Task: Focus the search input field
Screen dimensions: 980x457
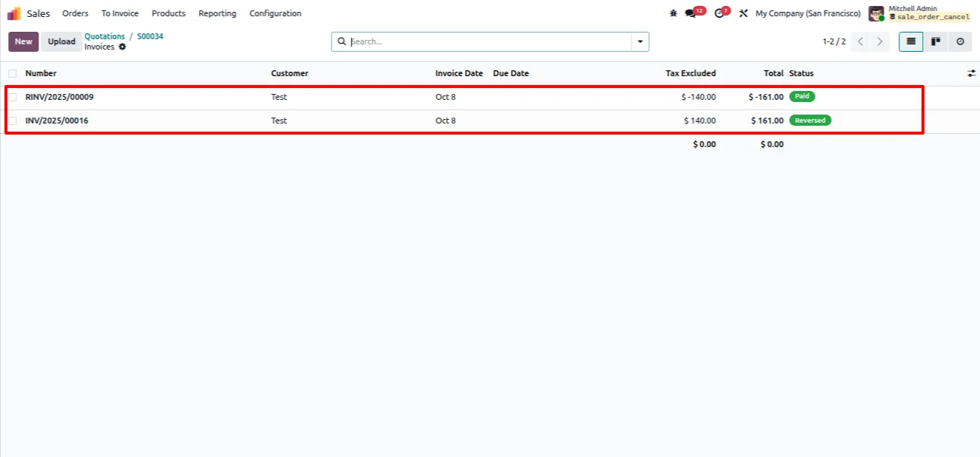Action: point(489,41)
